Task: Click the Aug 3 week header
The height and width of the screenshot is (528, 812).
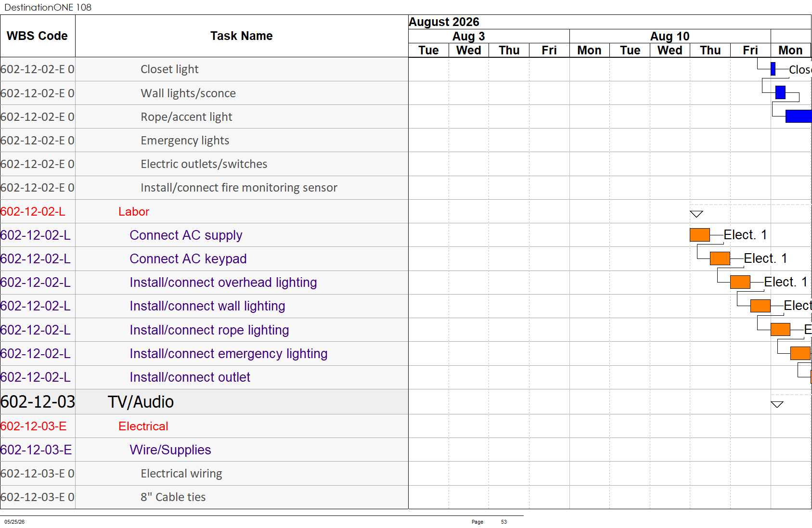Action: point(468,36)
